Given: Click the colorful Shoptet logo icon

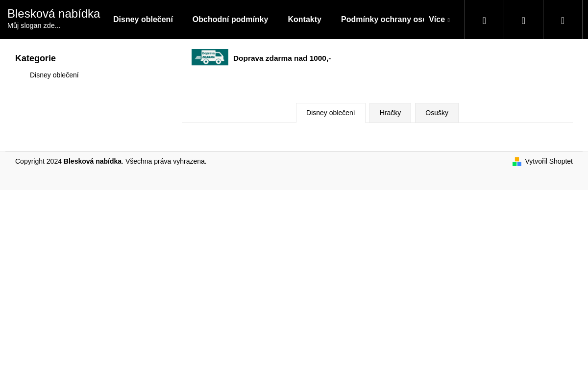Looking at the screenshot, I should (517, 162).
